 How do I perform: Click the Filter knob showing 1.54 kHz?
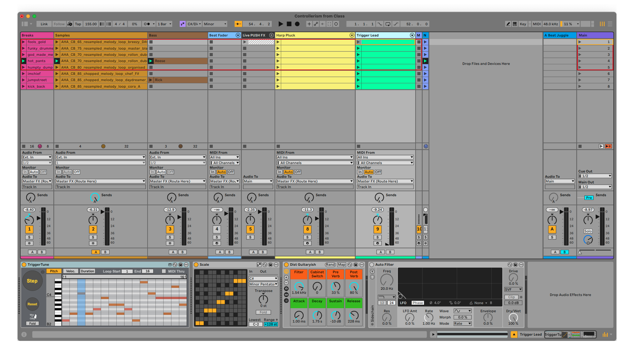click(x=299, y=286)
